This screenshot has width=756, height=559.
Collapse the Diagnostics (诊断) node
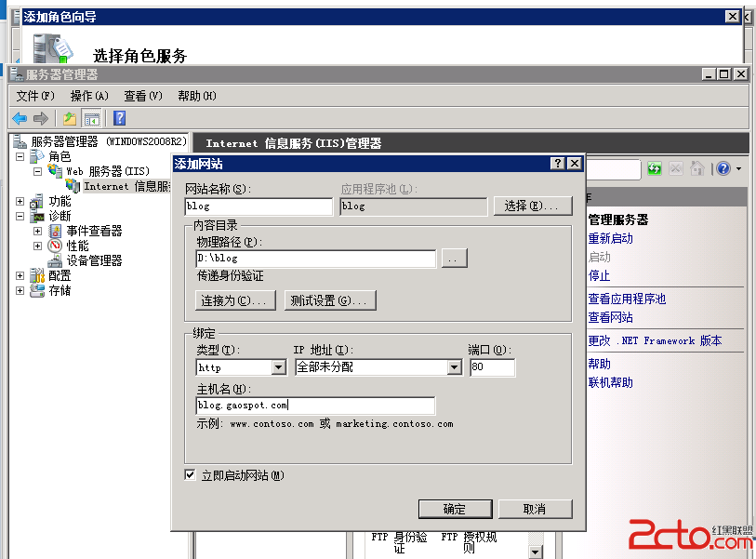(x=20, y=216)
